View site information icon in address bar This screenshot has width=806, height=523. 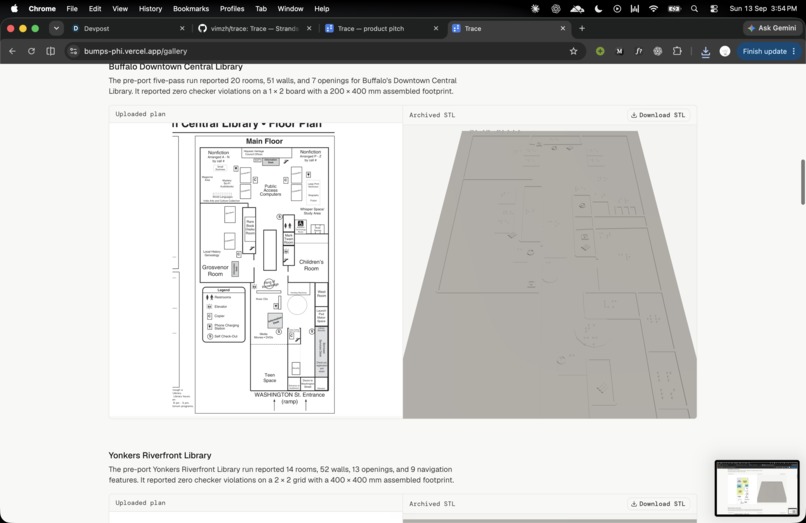(x=74, y=51)
